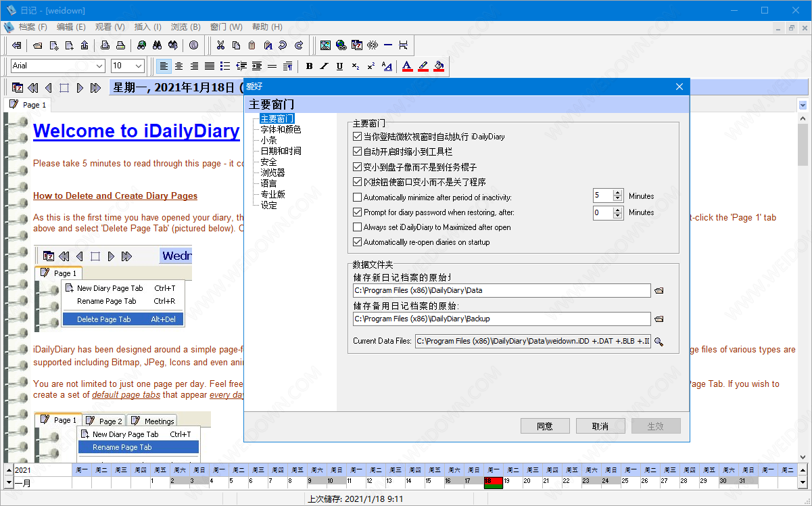Click the justify alignment icon

click(x=210, y=66)
